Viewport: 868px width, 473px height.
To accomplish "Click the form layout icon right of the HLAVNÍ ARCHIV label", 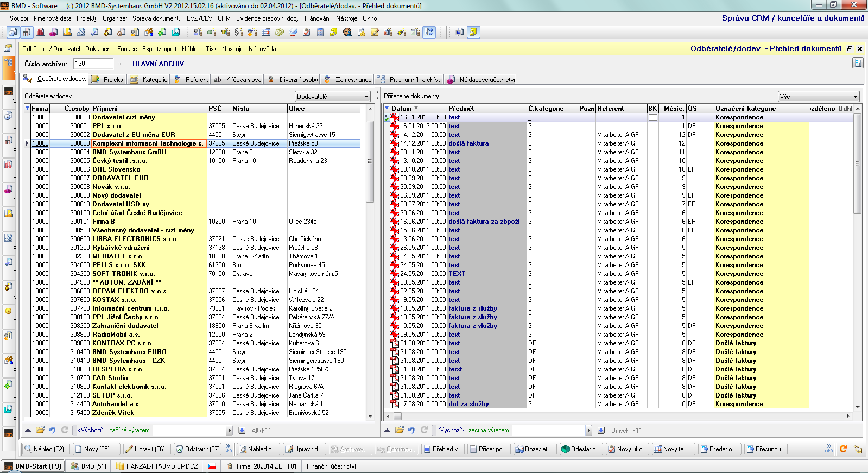I will click(x=858, y=63).
